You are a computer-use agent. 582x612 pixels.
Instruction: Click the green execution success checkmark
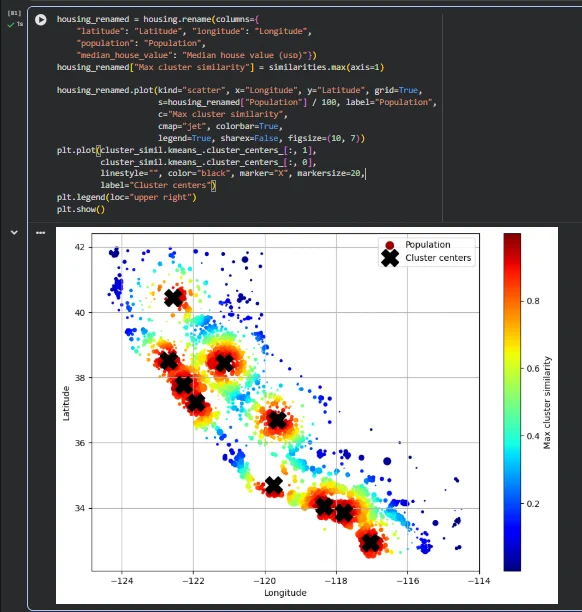click(11, 25)
